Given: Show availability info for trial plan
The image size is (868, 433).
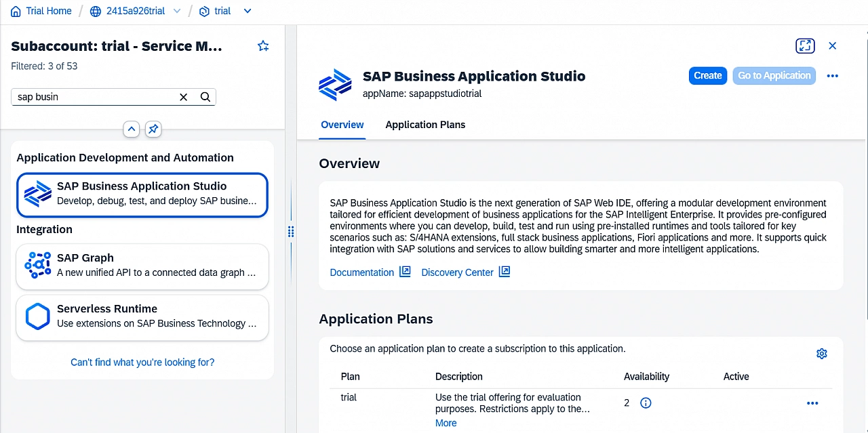Looking at the screenshot, I should coord(646,403).
